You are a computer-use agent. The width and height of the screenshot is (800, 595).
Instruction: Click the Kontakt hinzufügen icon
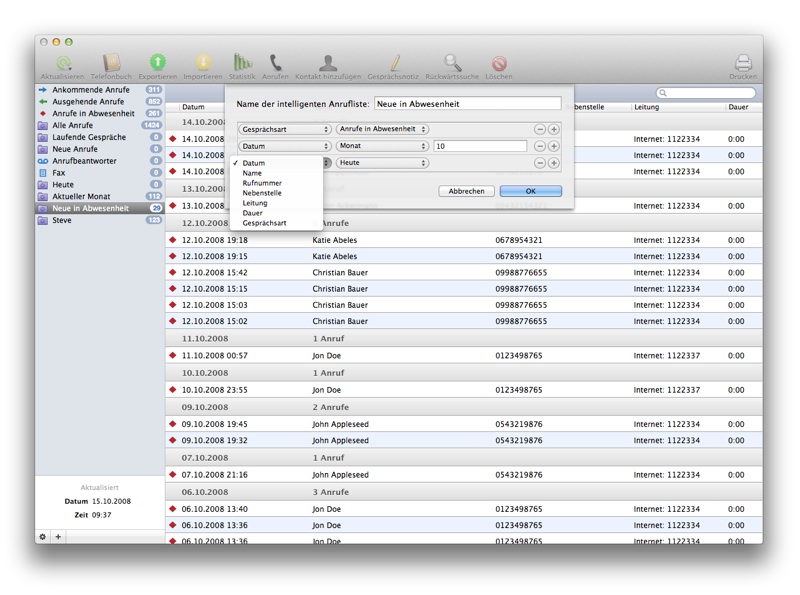328,64
